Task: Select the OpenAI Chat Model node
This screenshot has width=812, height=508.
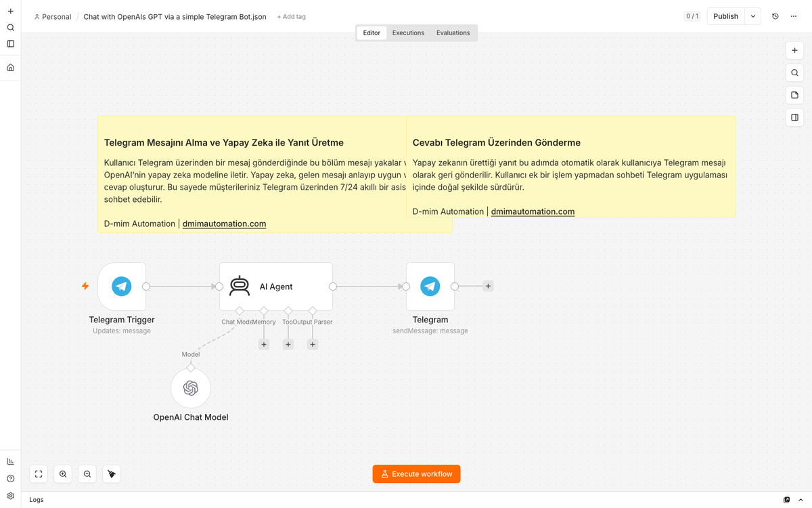Action: [191, 388]
